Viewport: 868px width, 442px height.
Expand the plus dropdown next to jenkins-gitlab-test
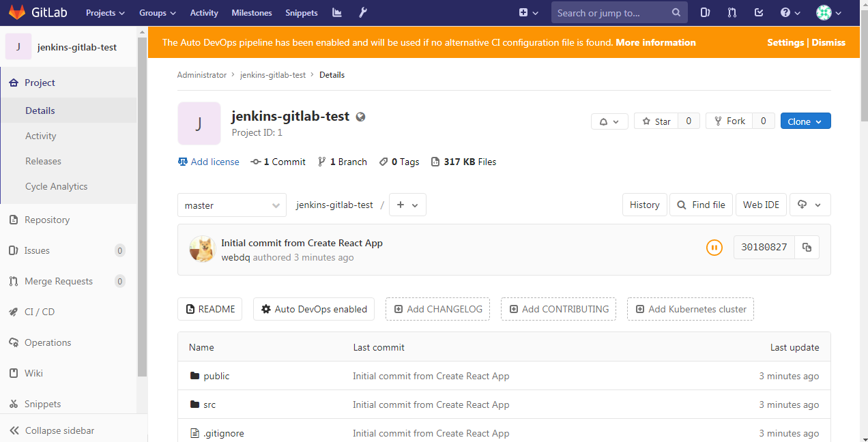407,205
